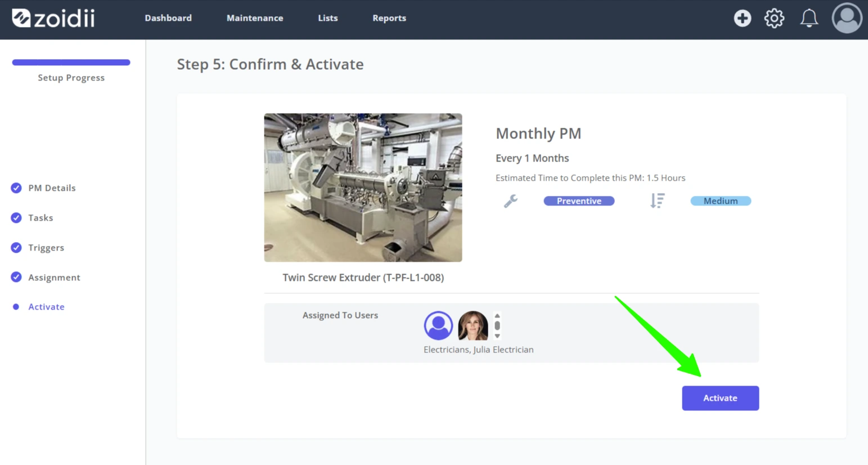
Task: Open the Dashboard menu
Action: (x=168, y=18)
